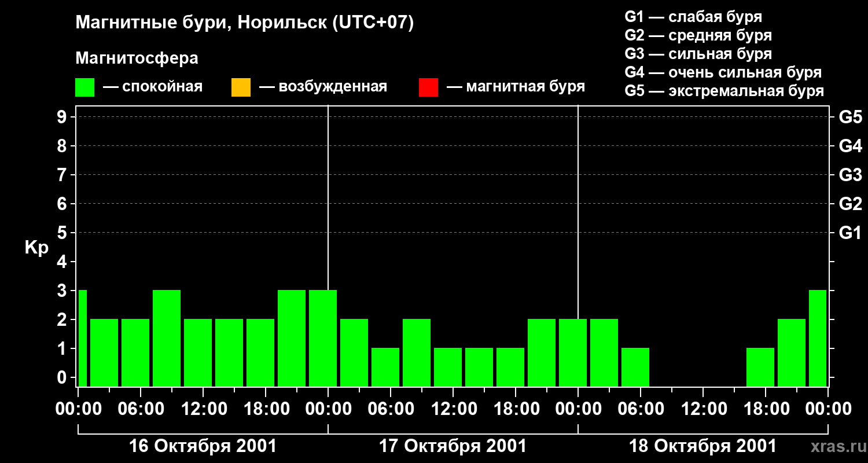Screen dimensions: 868x463
Task: Select the legend label "— возбужденная"
Action: coord(323,87)
